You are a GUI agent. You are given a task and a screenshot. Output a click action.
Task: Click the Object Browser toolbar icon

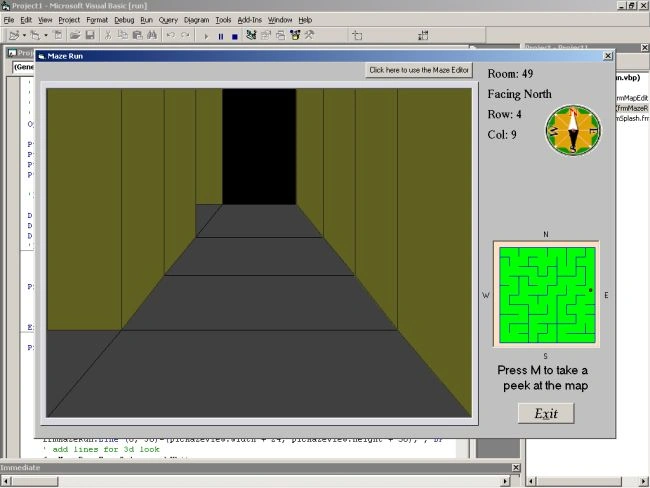(295, 35)
